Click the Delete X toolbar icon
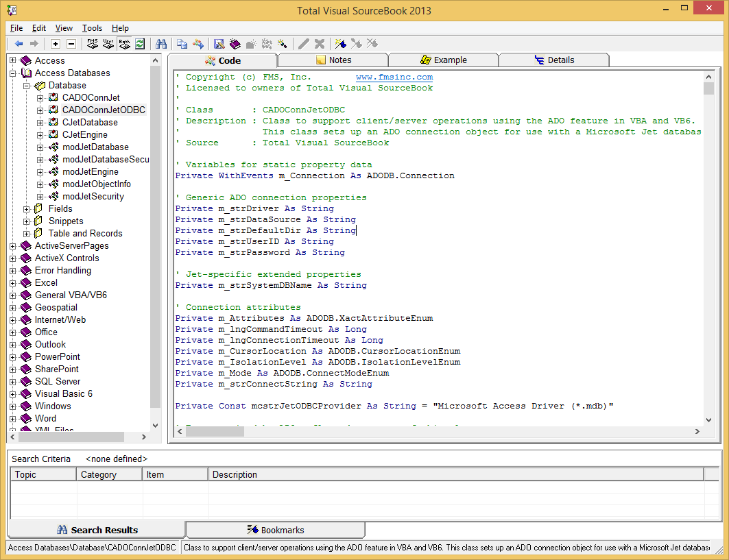 pos(320,44)
